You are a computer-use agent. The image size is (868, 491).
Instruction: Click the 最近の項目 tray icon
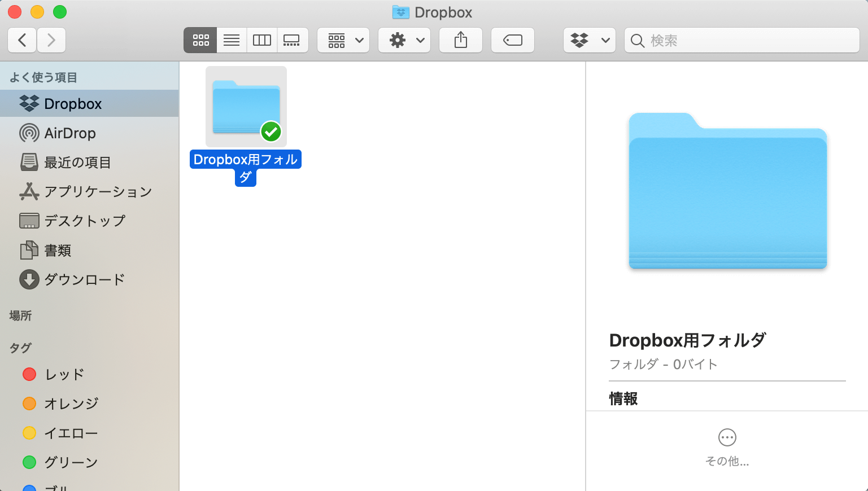[29, 163]
